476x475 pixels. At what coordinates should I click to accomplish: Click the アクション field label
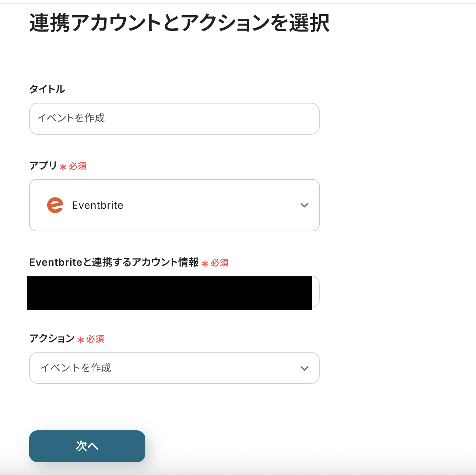(x=52, y=338)
